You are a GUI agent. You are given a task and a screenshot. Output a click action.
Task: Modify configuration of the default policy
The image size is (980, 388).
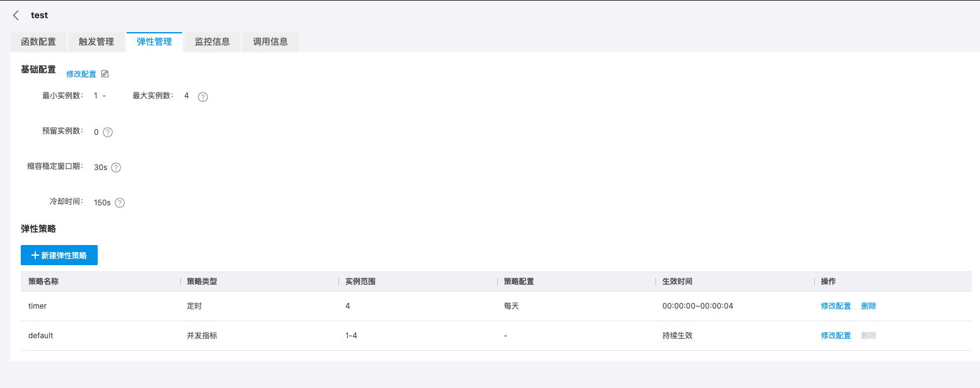(x=836, y=336)
